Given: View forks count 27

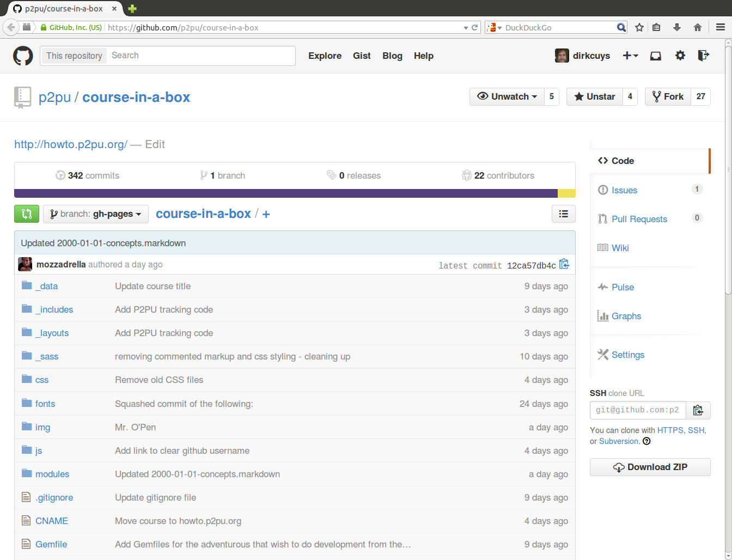Looking at the screenshot, I should click(x=701, y=96).
